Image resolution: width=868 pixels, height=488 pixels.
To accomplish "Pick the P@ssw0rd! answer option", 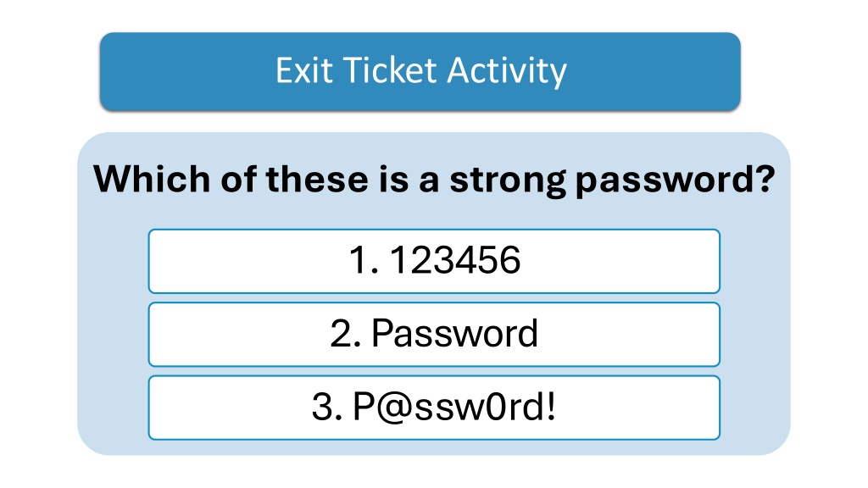I will [434, 408].
